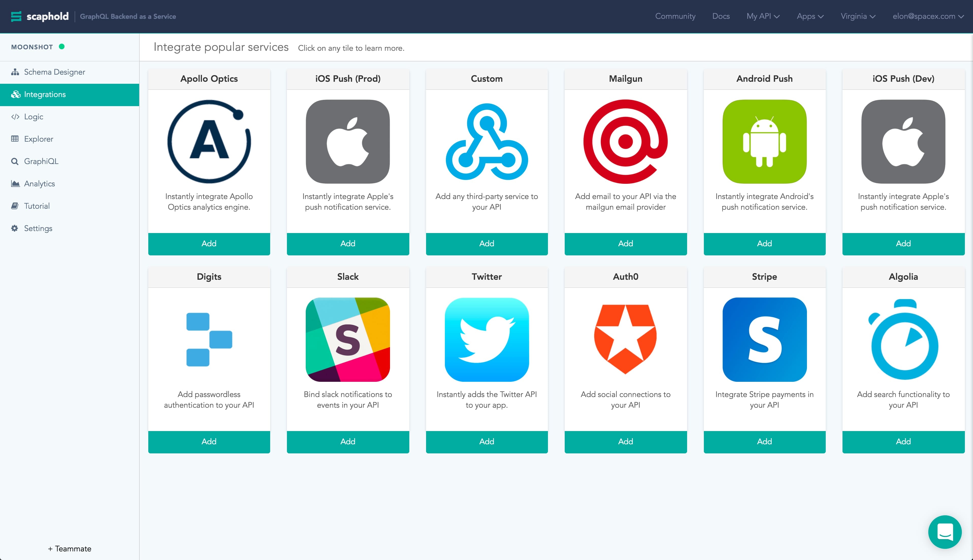Open the elon@spacex.com account menu
The image size is (973, 560).
928,16
